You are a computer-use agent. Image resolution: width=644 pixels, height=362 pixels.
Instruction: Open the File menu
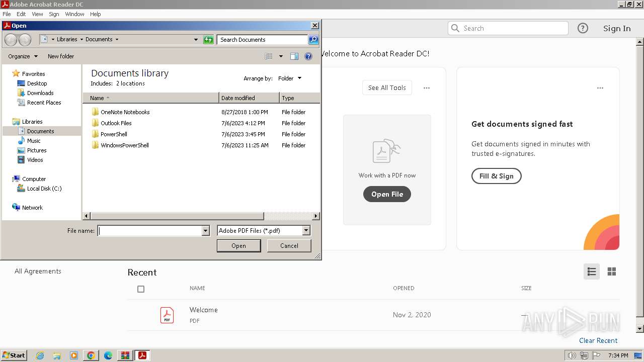[x=7, y=14]
